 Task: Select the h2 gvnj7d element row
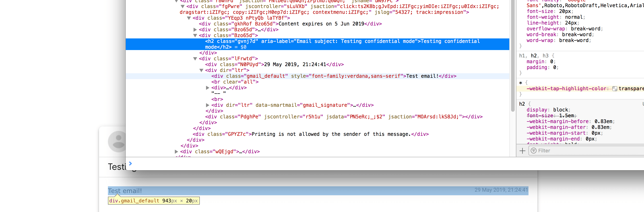click(317, 44)
